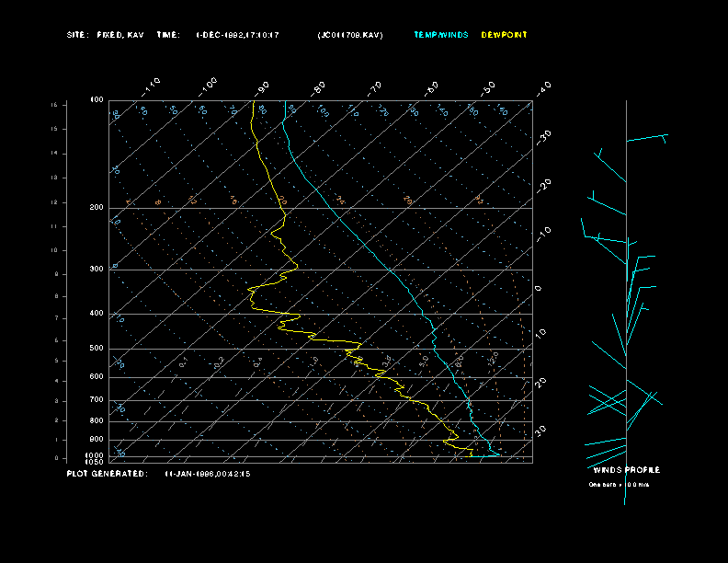728x563 pixels.
Task: Click the 'WINDS PROFILE' caption
Action: pyautogui.click(x=626, y=470)
